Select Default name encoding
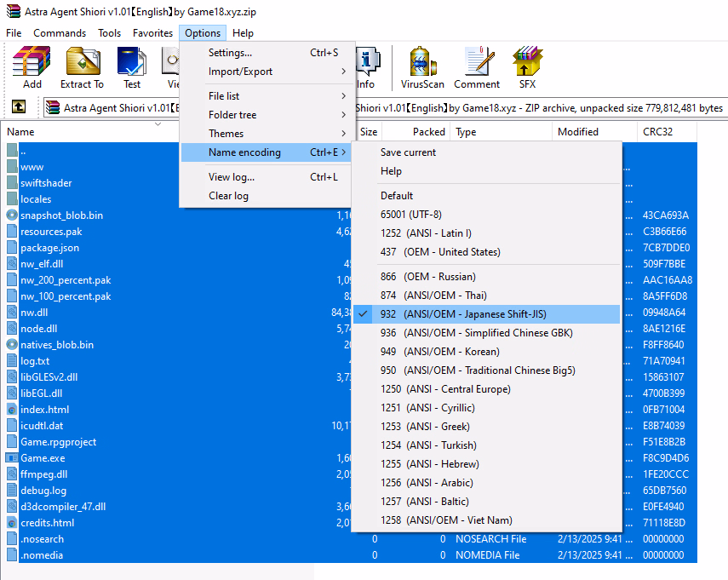 486,196
